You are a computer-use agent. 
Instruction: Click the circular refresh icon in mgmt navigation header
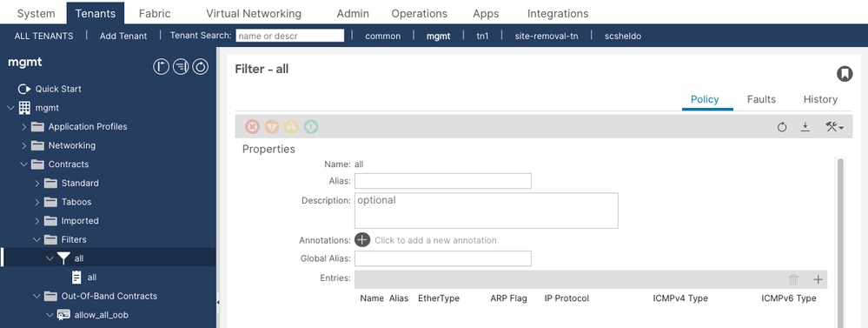pyautogui.click(x=200, y=67)
